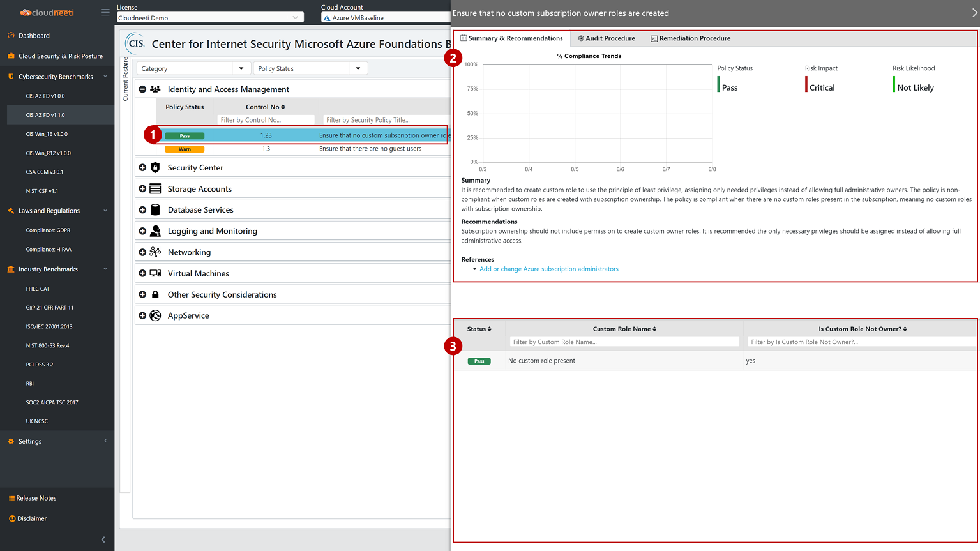The image size is (980, 551).
Task: Click the Cloud Security & Risk Posture icon
Action: 11,56
